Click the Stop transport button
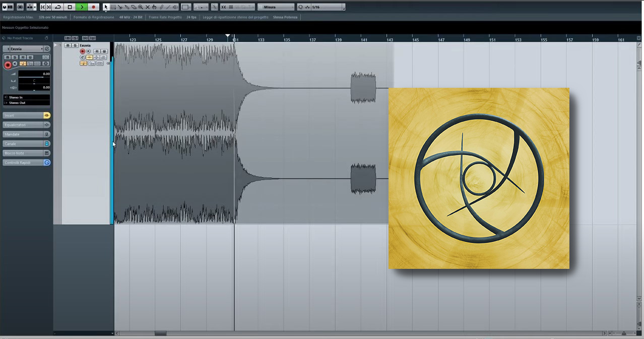This screenshot has width=644, height=339. click(x=70, y=7)
